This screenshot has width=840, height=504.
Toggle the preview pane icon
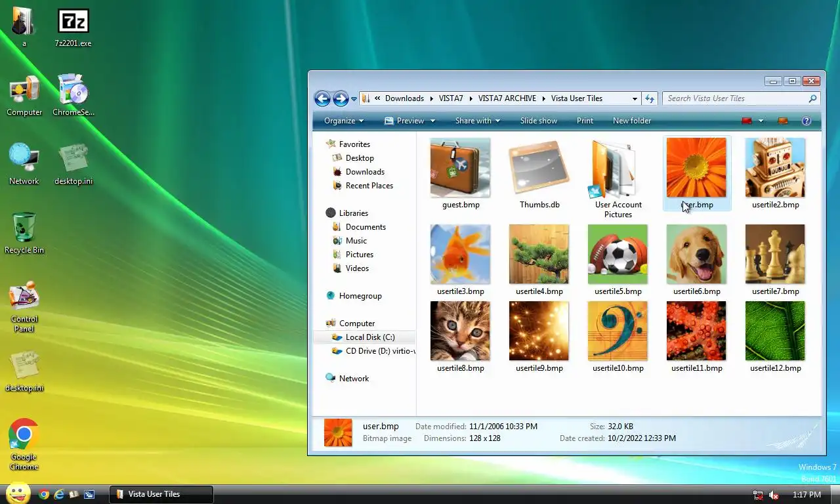782,121
